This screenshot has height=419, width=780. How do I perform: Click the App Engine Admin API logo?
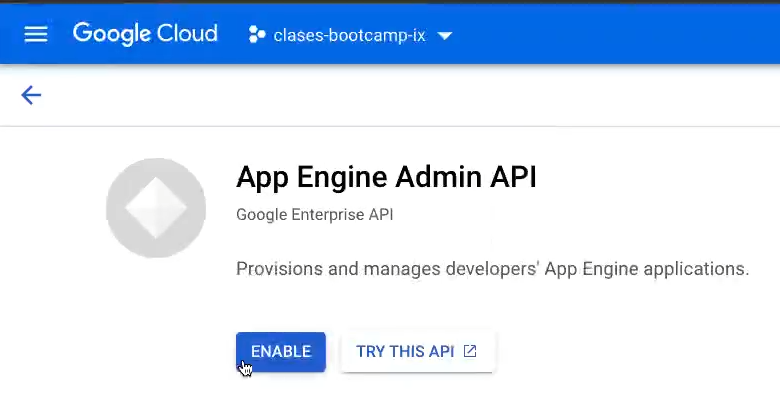(x=156, y=208)
